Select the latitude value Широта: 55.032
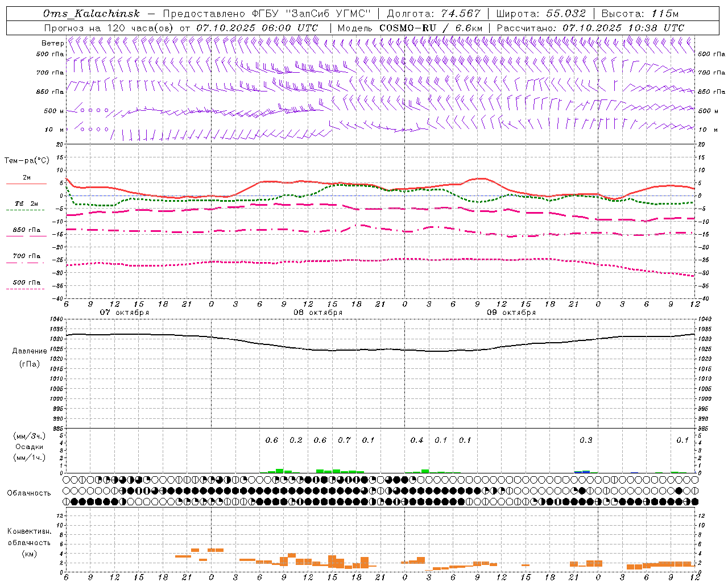The image size is (728, 582). click(541, 14)
